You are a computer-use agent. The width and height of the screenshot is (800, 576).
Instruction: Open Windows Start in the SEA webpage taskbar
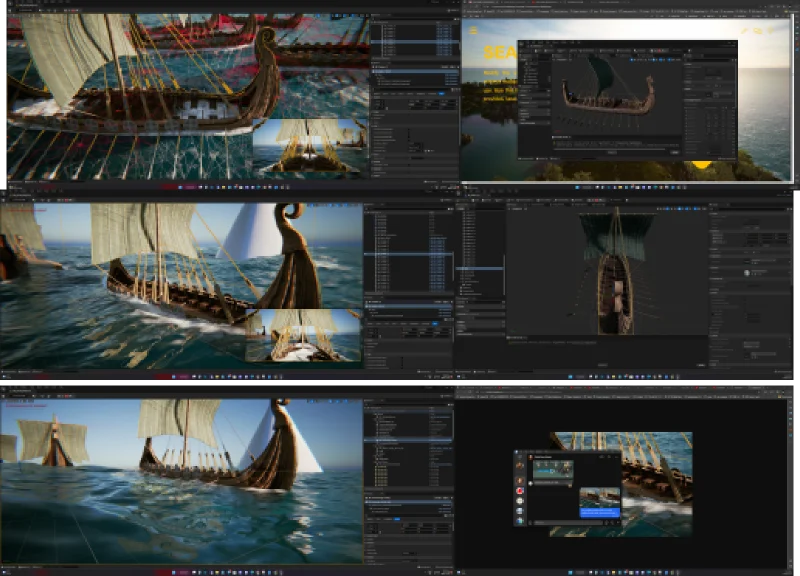(577, 187)
